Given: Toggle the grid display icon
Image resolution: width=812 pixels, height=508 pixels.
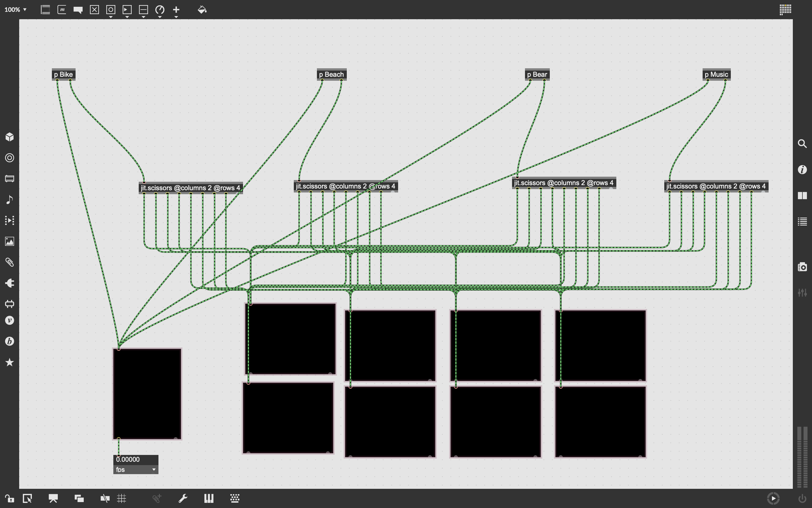Looking at the screenshot, I should (x=122, y=498).
